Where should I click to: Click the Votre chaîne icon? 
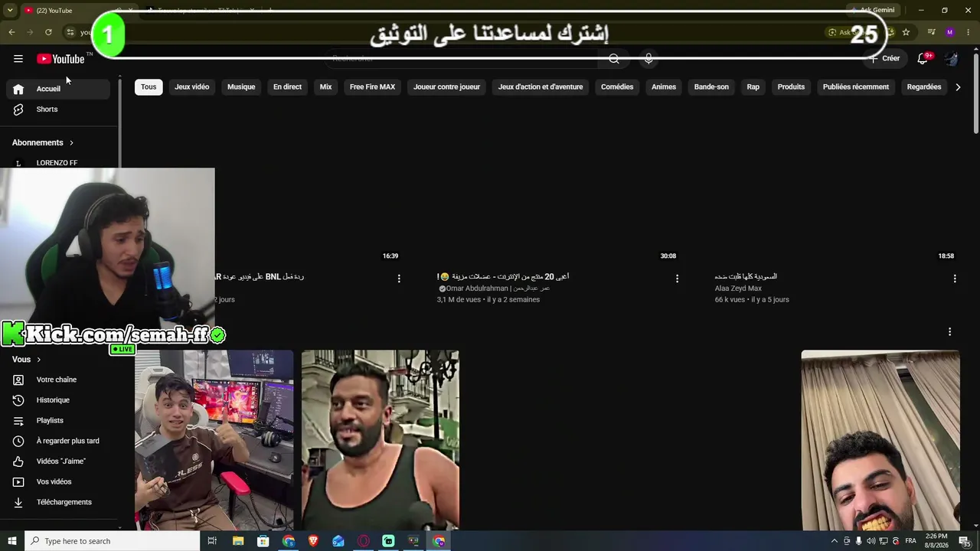pyautogui.click(x=18, y=380)
